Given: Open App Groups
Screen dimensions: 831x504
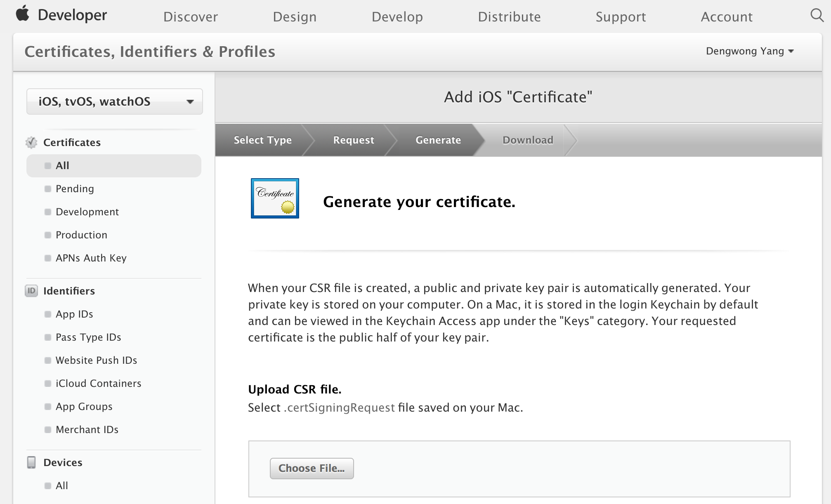Looking at the screenshot, I should pyautogui.click(x=84, y=407).
